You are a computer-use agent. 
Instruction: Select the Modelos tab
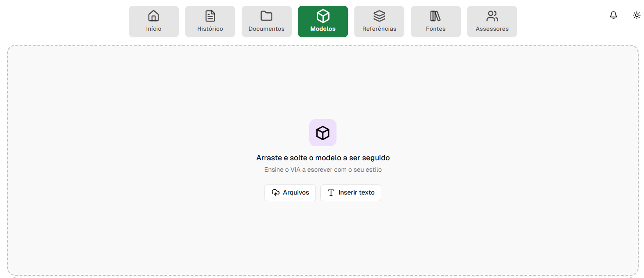(x=323, y=22)
